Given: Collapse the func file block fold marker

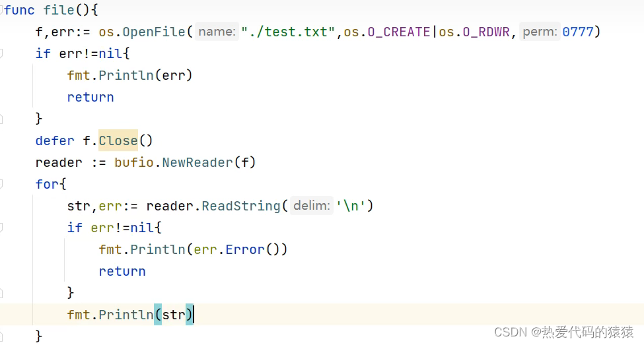Looking at the screenshot, I should tap(1, 10).
